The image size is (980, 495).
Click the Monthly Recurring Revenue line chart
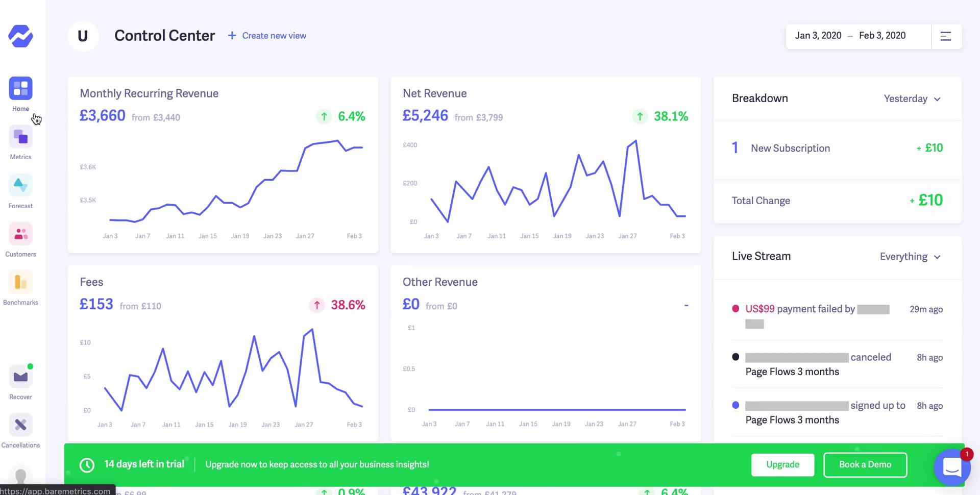pyautogui.click(x=236, y=181)
